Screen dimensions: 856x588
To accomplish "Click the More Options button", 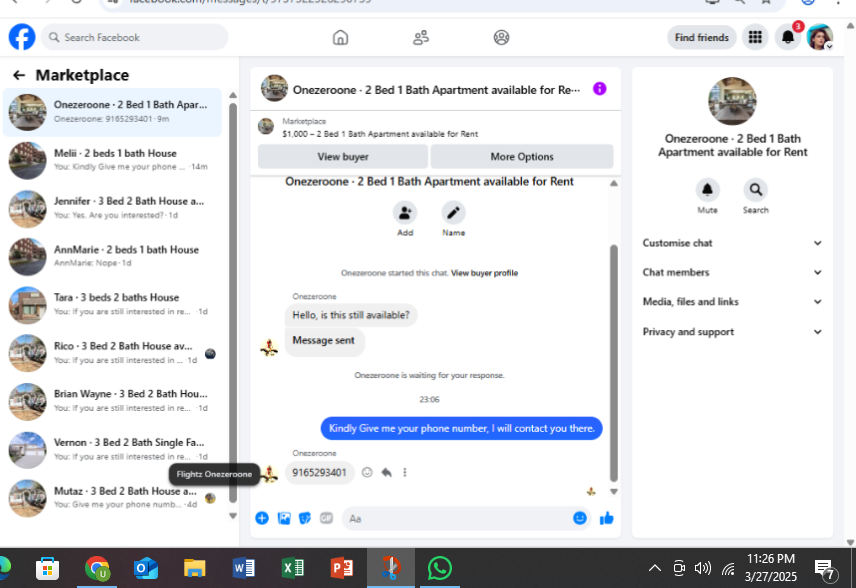I will tap(521, 157).
